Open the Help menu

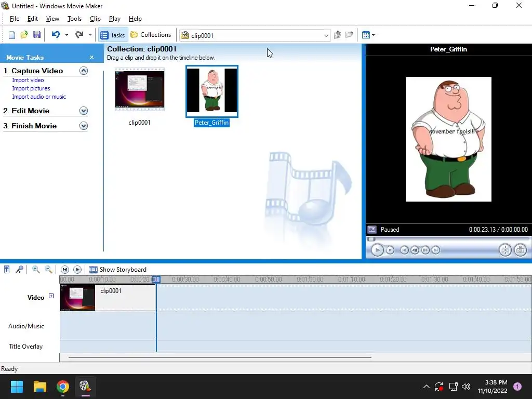135,19
